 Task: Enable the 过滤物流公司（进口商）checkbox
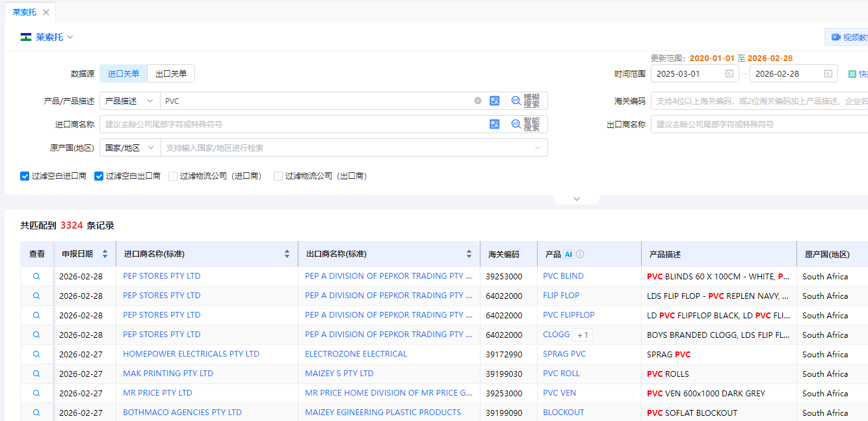[173, 175]
